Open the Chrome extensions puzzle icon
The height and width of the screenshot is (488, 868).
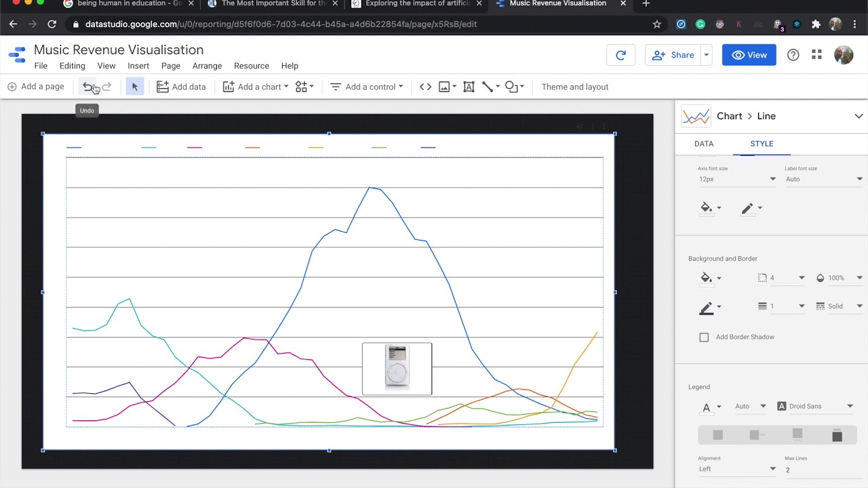[816, 24]
